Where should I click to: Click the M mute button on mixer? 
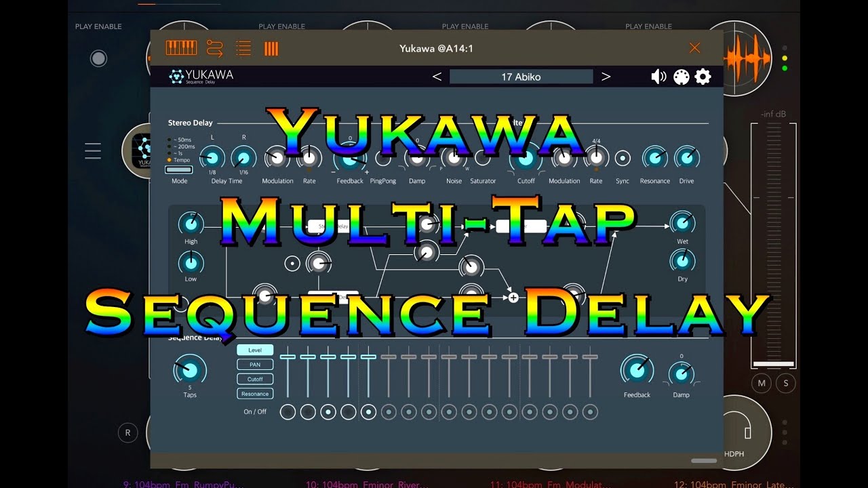[x=762, y=383]
